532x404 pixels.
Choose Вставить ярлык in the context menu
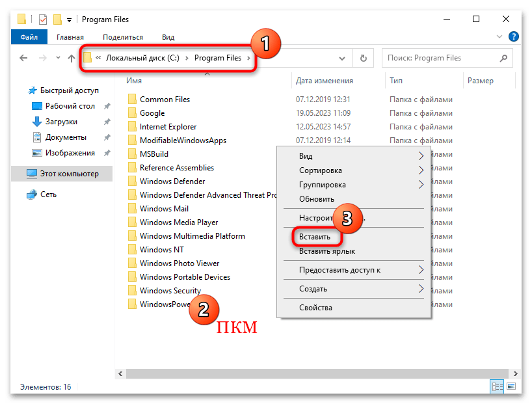[x=354, y=251]
